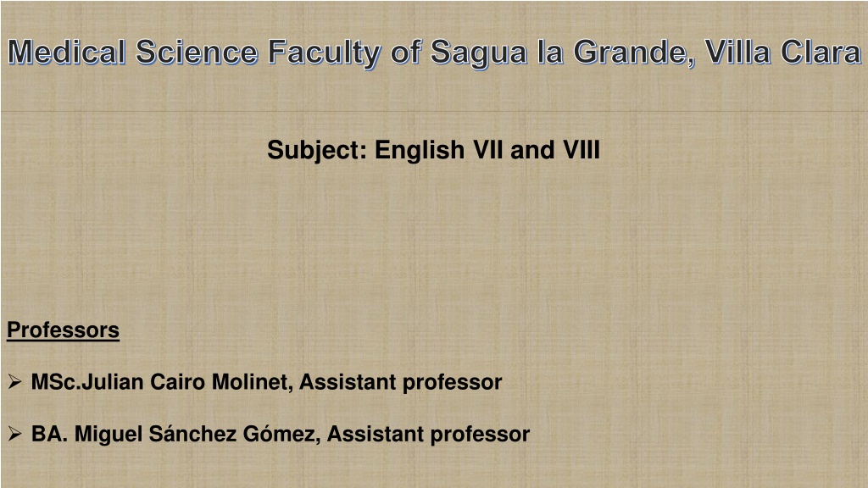Click the word Faculty in the heading
The image size is (868, 488).
pyautogui.click(x=325, y=53)
